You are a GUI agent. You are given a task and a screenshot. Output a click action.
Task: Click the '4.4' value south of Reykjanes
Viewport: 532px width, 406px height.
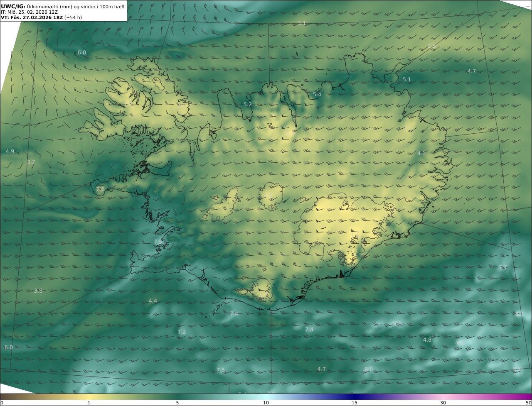(153, 301)
